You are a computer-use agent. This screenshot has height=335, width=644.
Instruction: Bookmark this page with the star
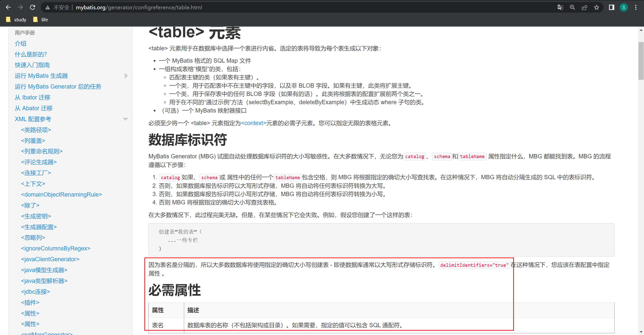click(596, 7)
